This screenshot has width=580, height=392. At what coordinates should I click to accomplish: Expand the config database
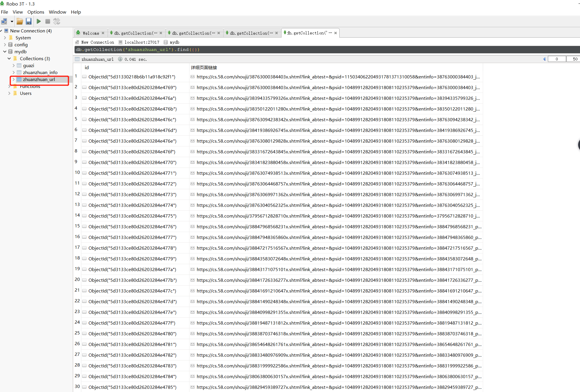tap(5, 45)
